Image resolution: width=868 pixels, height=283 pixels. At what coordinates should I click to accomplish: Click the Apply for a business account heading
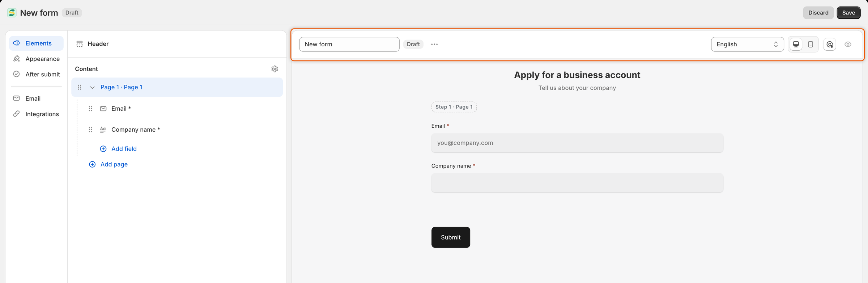[x=577, y=75]
